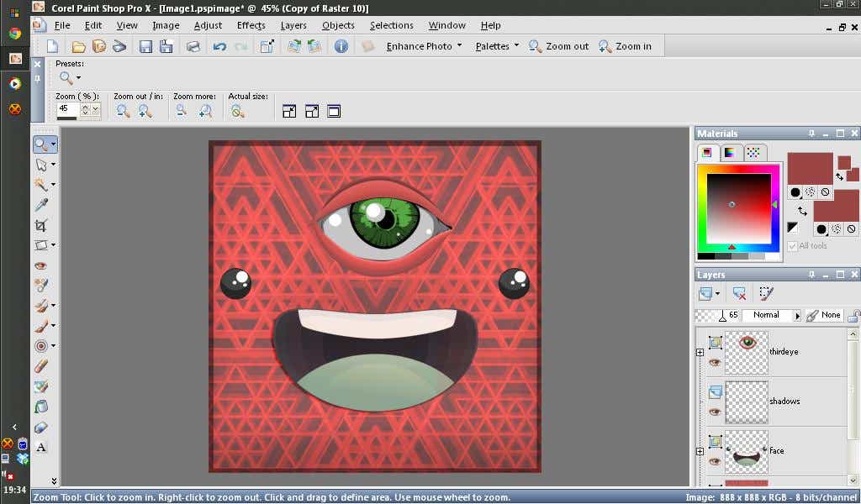Select the Red Eye tool
The image size is (861, 504).
click(x=40, y=265)
